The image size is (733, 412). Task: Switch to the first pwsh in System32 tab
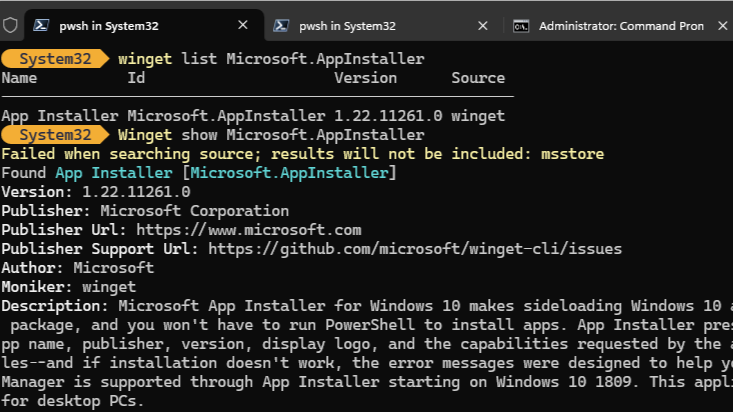click(x=110, y=26)
